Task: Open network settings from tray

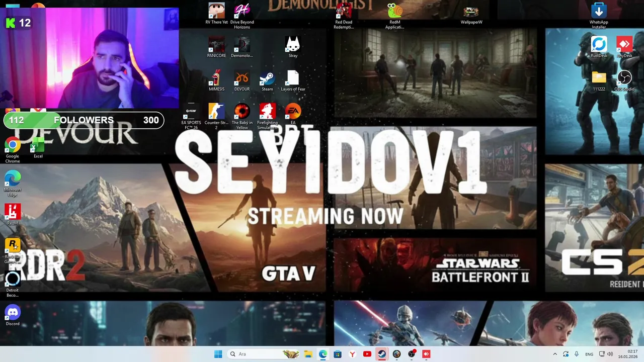Action: 602,354
